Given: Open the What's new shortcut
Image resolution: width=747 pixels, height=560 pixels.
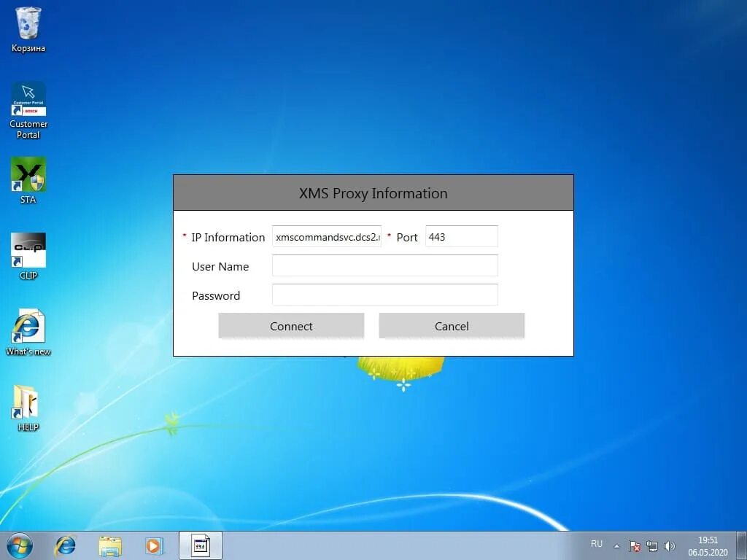Looking at the screenshot, I should click(28, 332).
